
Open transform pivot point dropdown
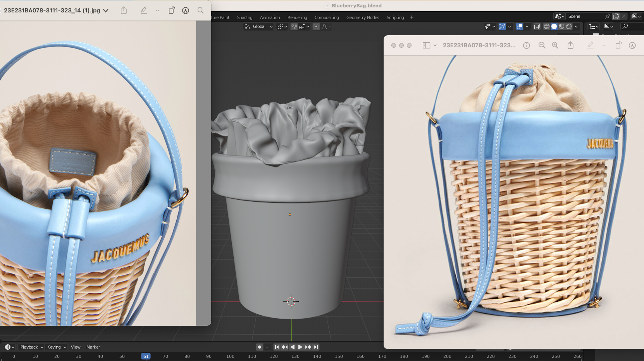pos(282,26)
